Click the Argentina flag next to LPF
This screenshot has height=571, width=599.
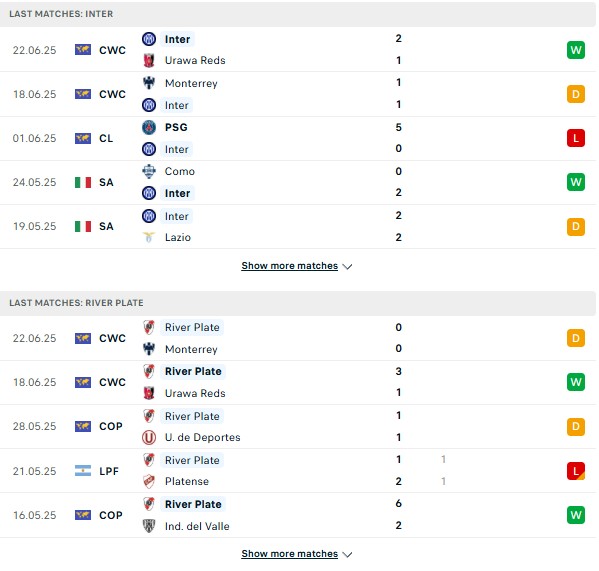83,471
